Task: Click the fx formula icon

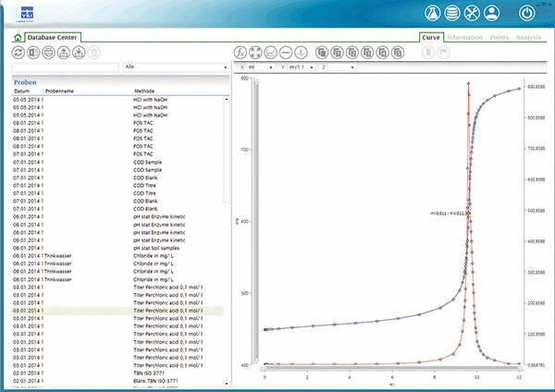Action: [x=242, y=53]
